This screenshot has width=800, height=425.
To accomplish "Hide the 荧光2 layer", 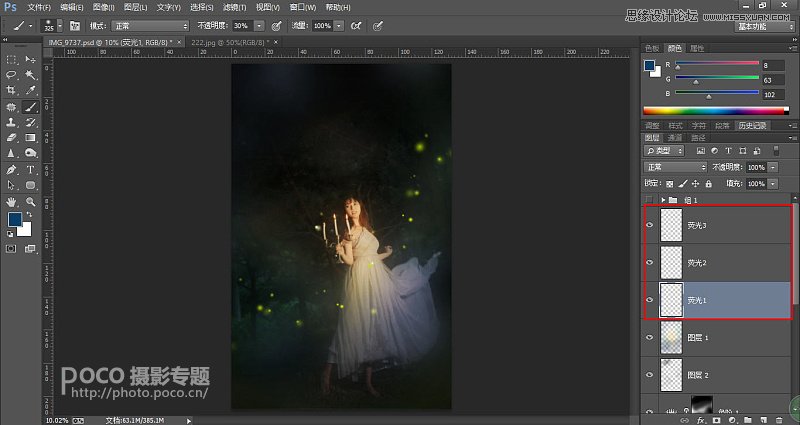I will pos(651,263).
